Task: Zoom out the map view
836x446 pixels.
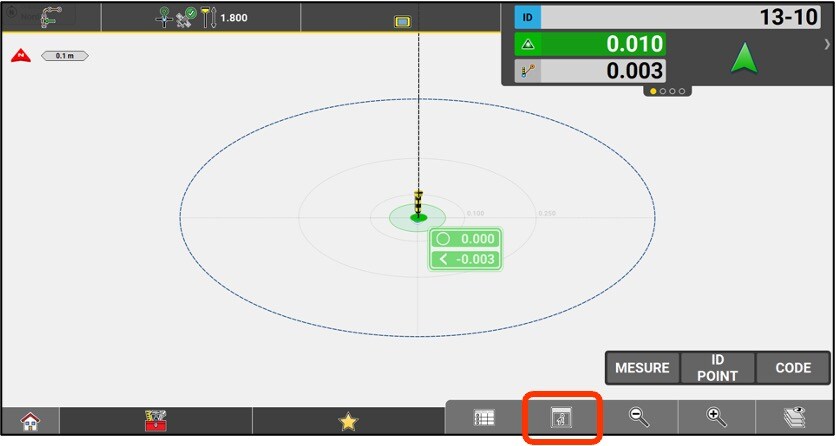Action: [639, 420]
